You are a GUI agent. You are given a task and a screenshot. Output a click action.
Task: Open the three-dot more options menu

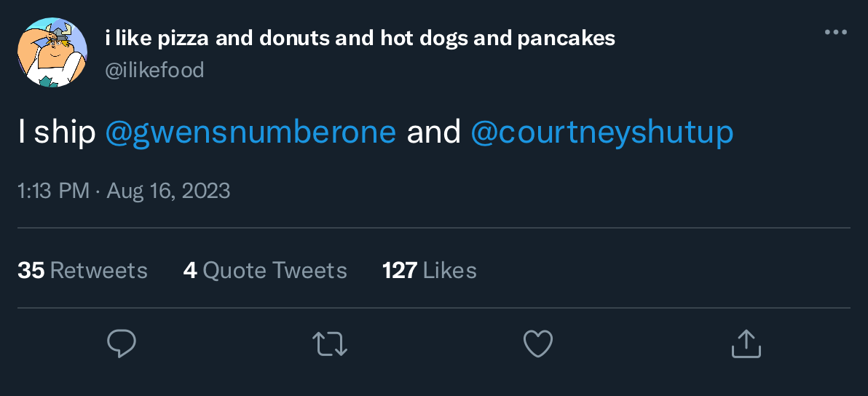(x=835, y=33)
